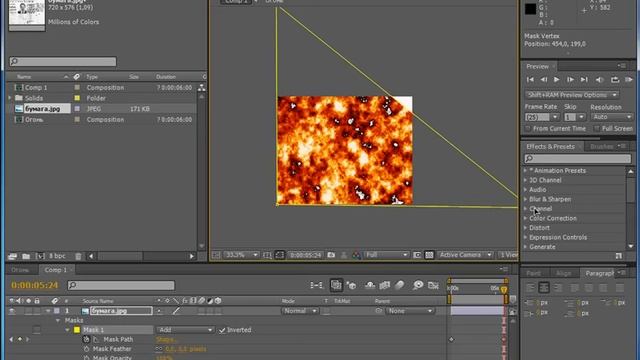Show channel and color management icon
The height and width of the screenshot is (360, 640).
click(x=356, y=255)
